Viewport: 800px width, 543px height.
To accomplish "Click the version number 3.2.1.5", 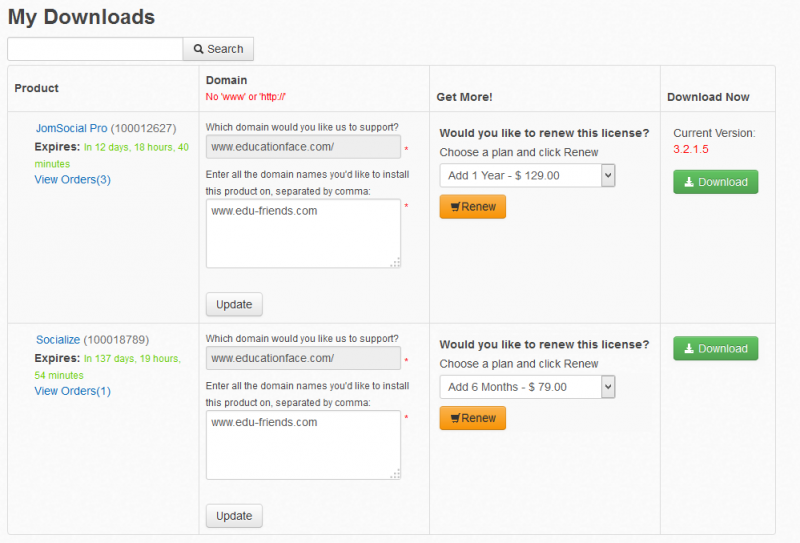I will (x=691, y=150).
